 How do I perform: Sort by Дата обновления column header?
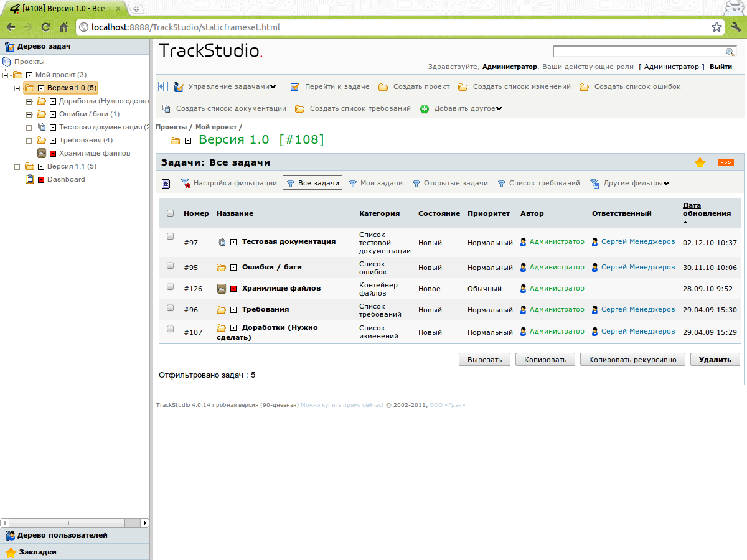(x=707, y=210)
